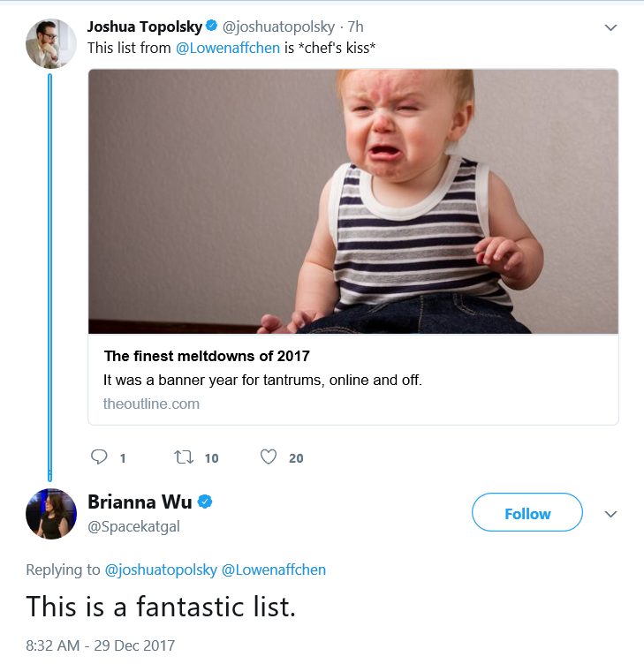Viewport: 644px width, 664px height.
Task: Open the crying baby article image
Action: point(353,201)
